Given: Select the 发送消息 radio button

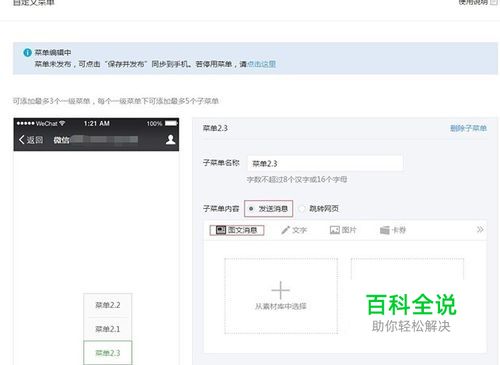Looking at the screenshot, I should [x=251, y=209].
